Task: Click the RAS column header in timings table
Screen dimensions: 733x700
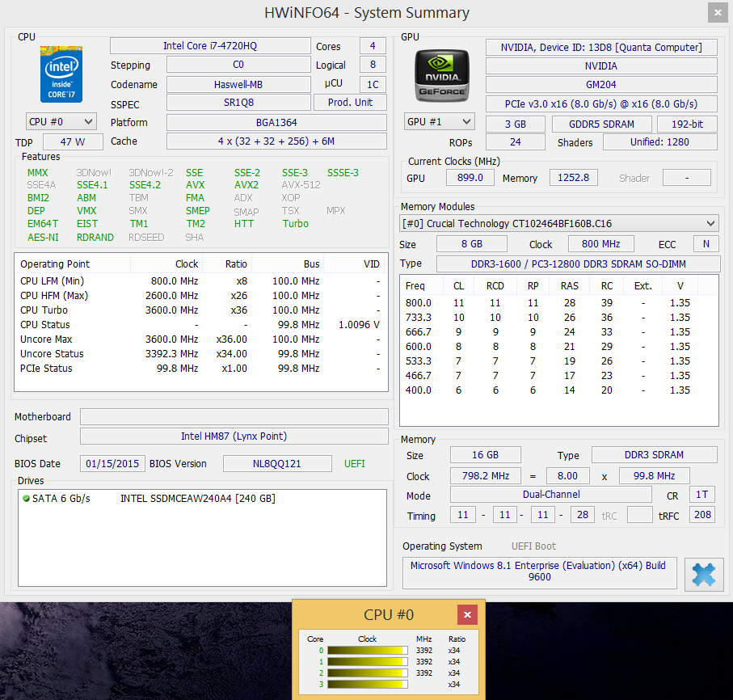Action: 570,285
